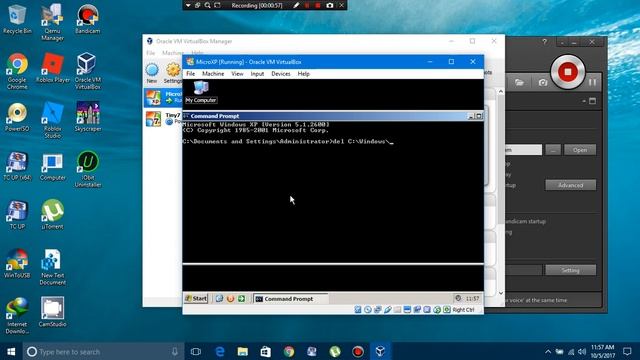Show hidden tray icons chevron
640x360 pixels.
point(548,351)
